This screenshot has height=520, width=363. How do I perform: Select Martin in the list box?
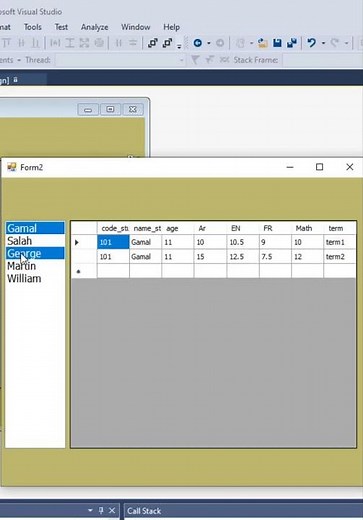[35, 266]
